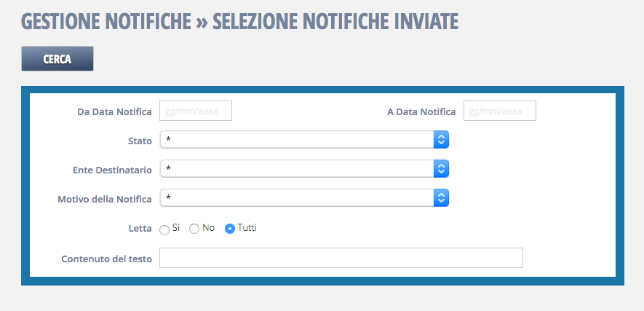Viewport: 644px width, 311px height.
Task: Click the 'Ente Destinatario' label
Action: point(112,170)
